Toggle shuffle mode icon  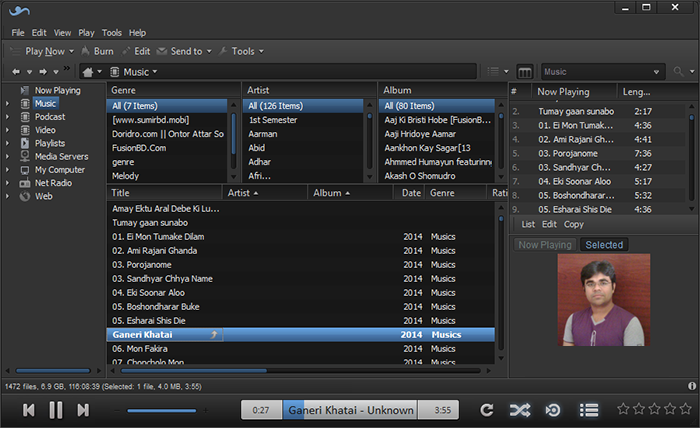tap(520, 410)
